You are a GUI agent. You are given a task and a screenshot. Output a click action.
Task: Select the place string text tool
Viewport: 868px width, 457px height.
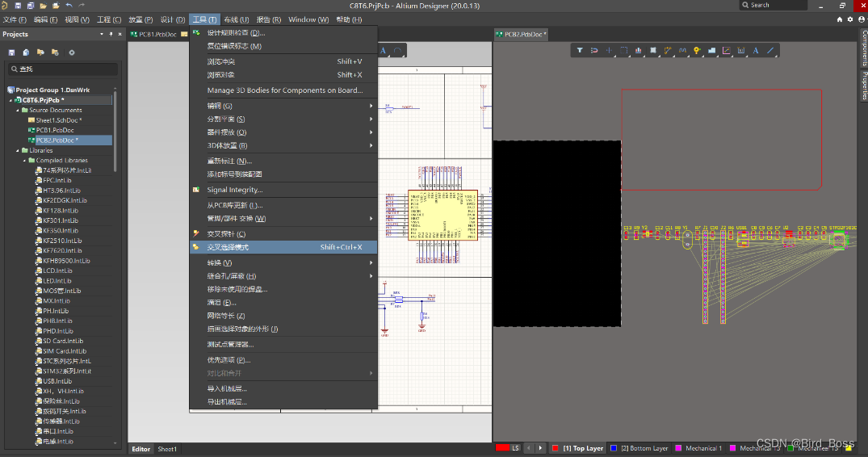pyautogui.click(x=756, y=50)
